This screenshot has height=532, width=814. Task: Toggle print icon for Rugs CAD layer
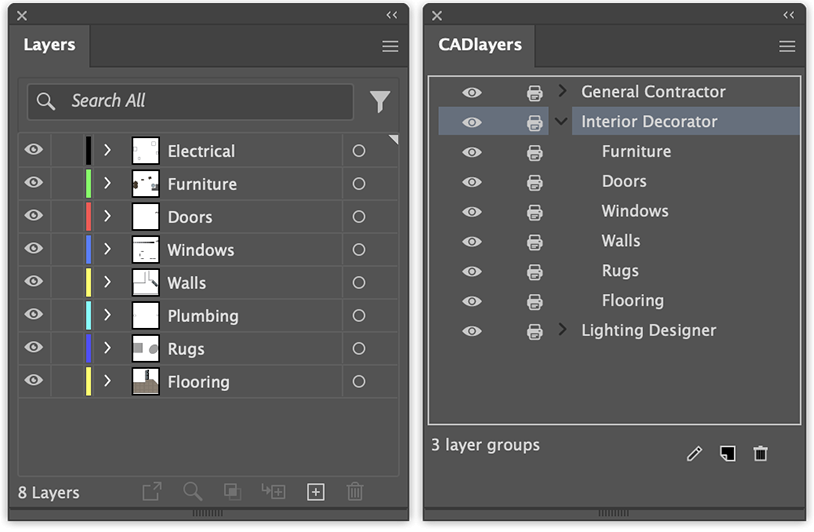tap(535, 271)
